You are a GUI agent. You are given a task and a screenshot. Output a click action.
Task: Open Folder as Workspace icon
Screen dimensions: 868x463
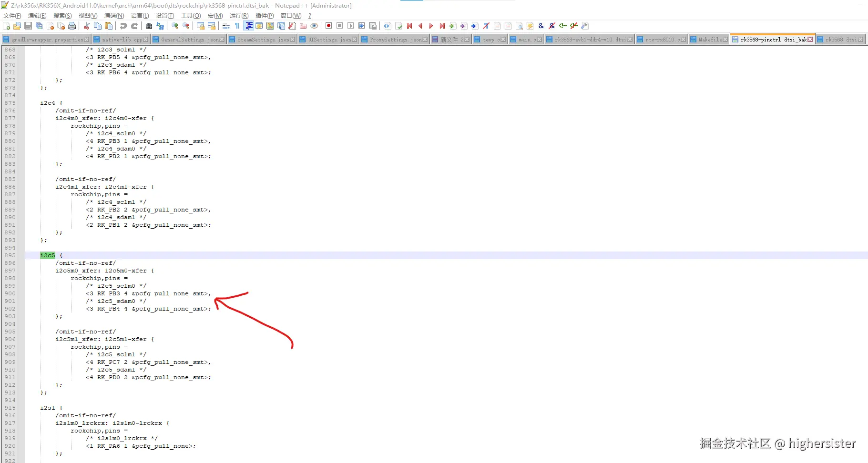[303, 26]
